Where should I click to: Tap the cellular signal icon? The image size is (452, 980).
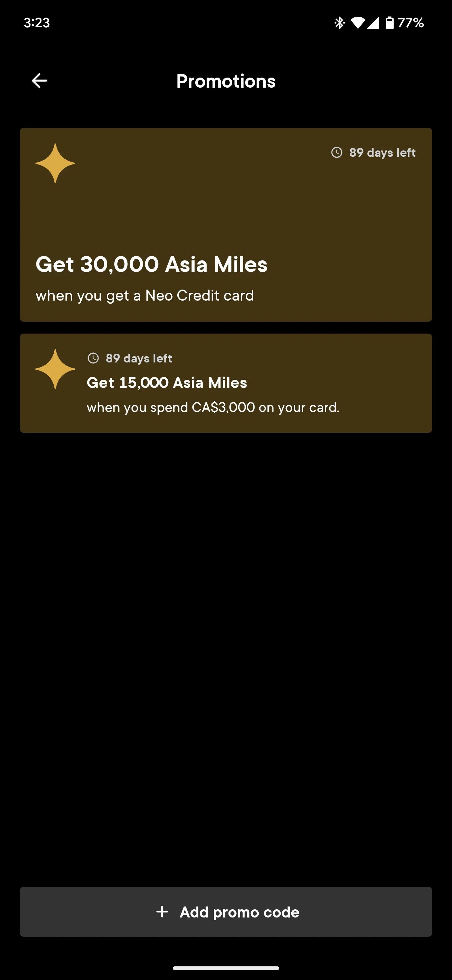[373, 23]
